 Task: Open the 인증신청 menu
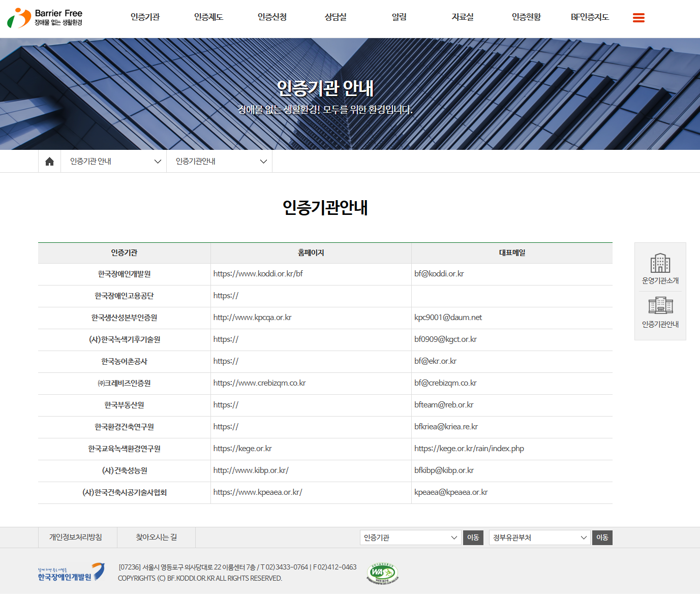click(x=272, y=17)
